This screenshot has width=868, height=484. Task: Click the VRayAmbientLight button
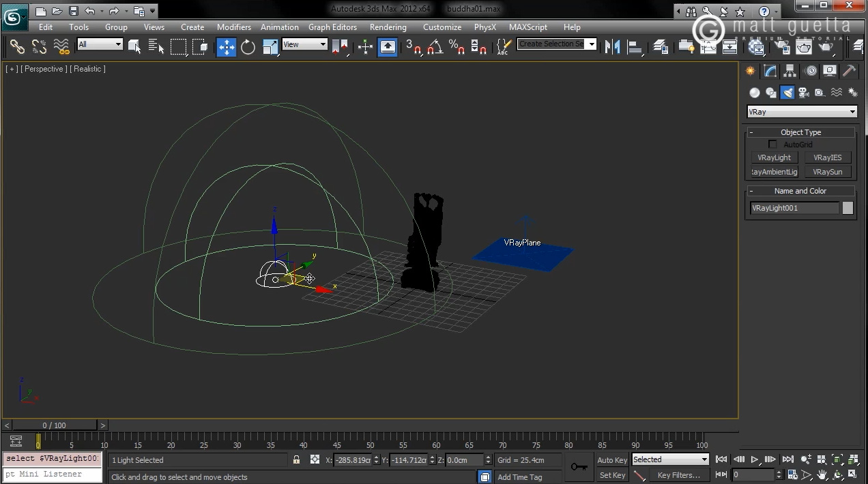[774, 172]
